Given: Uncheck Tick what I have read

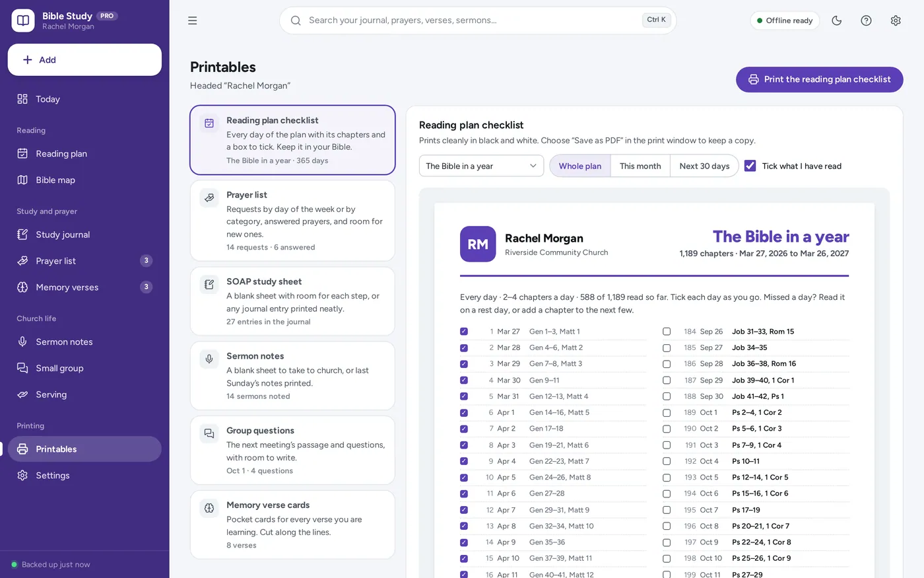Looking at the screenshot, I should (750, 166).
